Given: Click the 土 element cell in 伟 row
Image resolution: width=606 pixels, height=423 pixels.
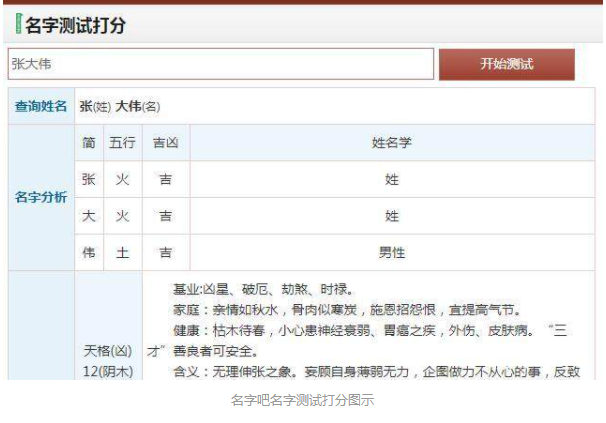Looking at the screenshot, I should pyautogui.click(x=122, y=253).
